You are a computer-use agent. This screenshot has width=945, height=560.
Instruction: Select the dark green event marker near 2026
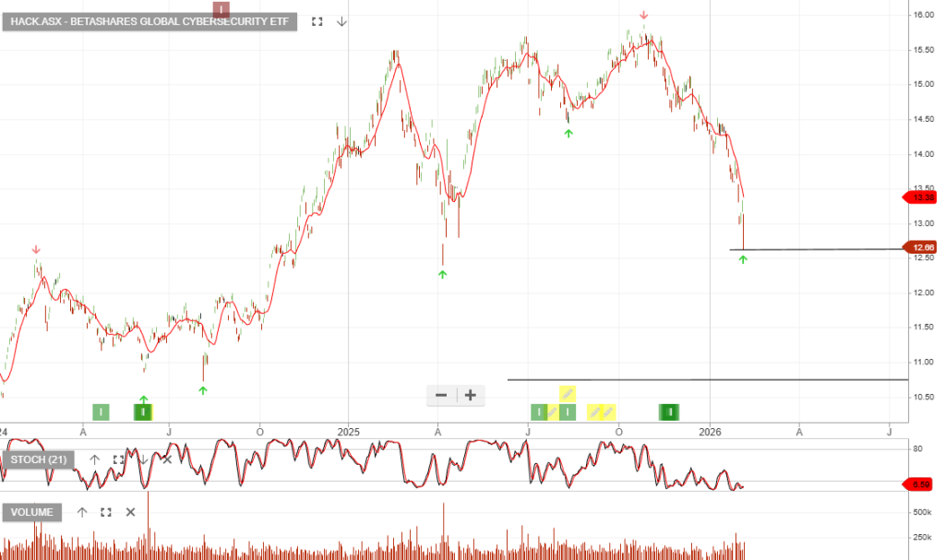pos(671,411)
